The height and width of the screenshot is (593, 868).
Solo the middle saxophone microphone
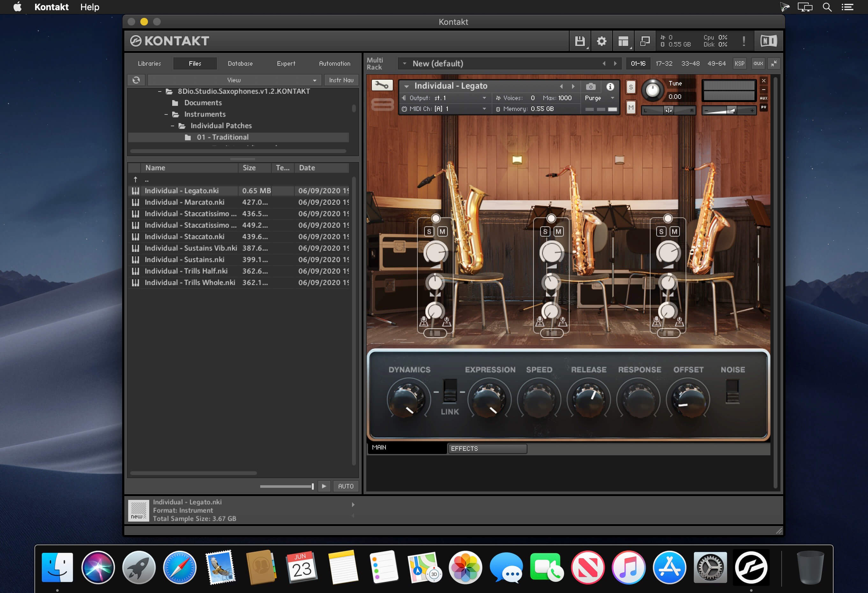545,231
